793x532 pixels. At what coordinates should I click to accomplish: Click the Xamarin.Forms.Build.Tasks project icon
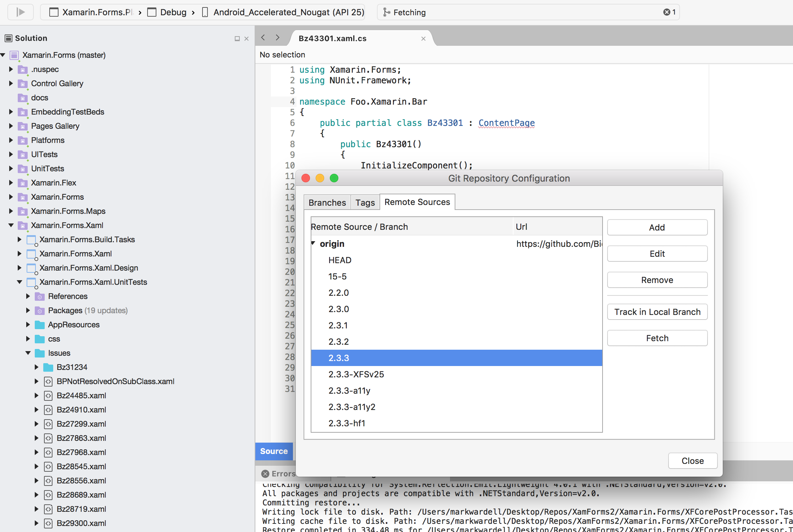click(x=32, y=240)
